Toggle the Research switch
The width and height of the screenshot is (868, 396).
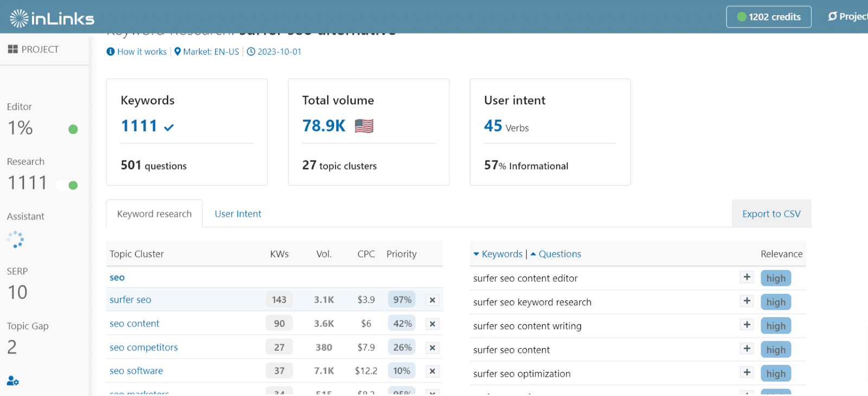point(67,186)
